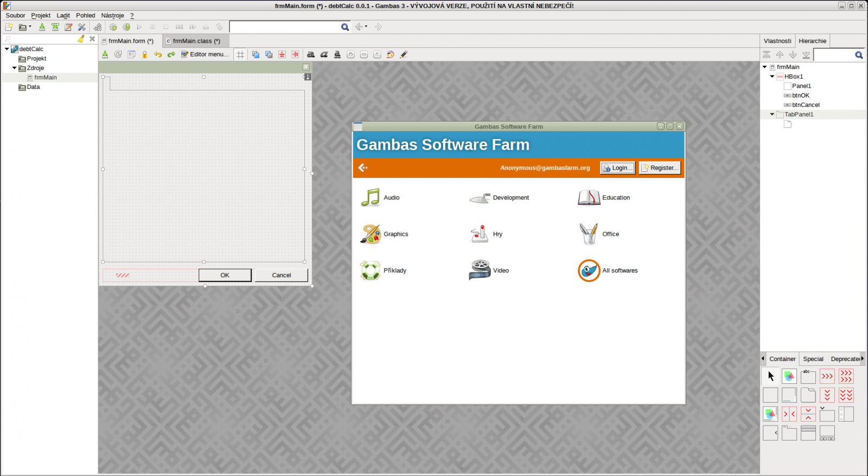Collapse the debtCalc project tree

click(7, 49)
